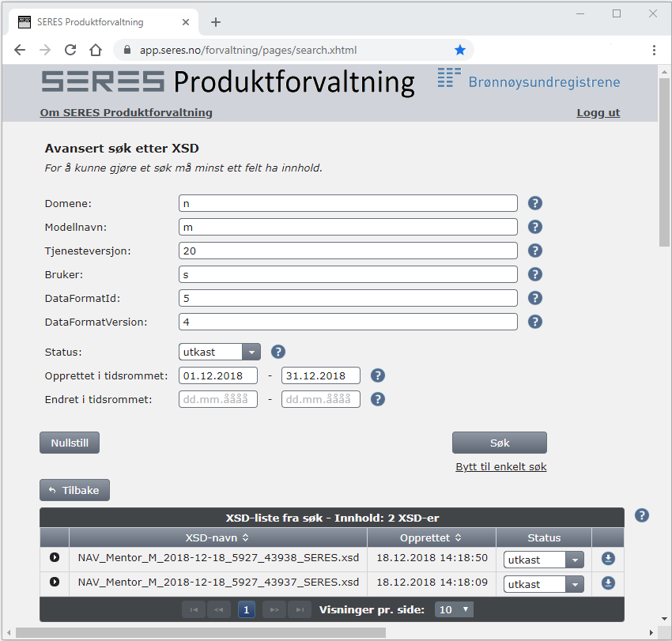Click help icon for Opprettet i tidsrommet

tap(378, 376)
